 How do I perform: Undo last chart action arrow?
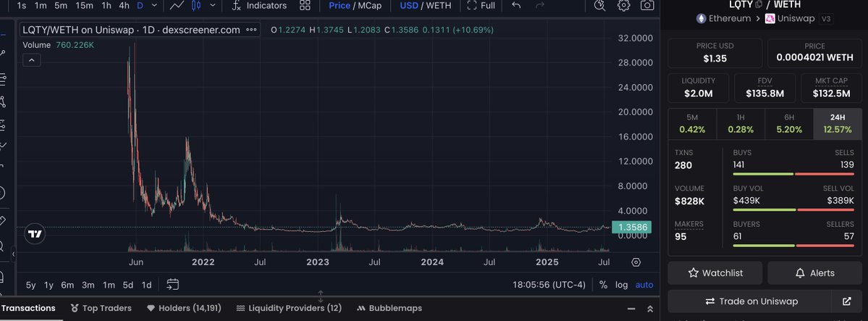tap(516, 6)
